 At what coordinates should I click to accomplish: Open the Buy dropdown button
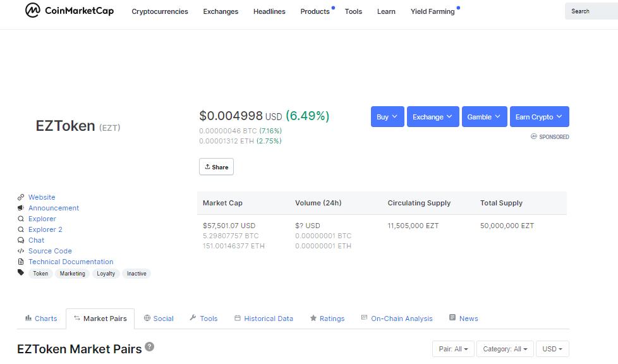387,117
